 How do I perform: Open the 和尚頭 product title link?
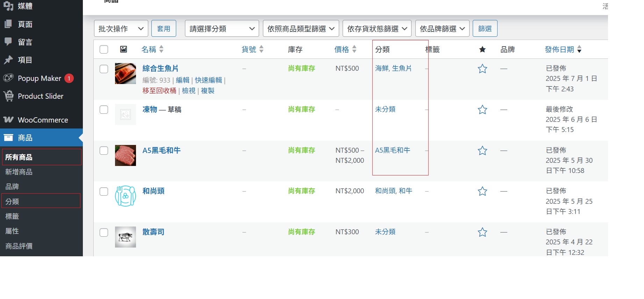point(153,191)
